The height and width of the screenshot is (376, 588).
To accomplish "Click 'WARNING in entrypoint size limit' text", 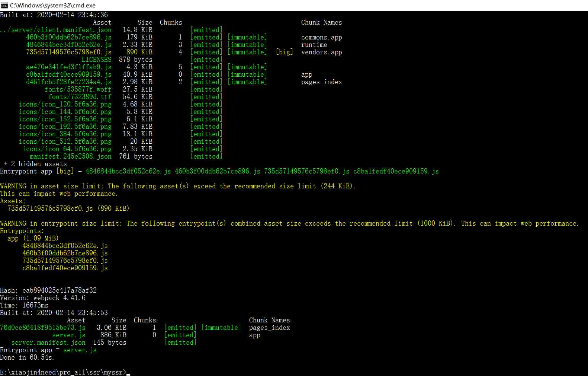I will (61, 223).
